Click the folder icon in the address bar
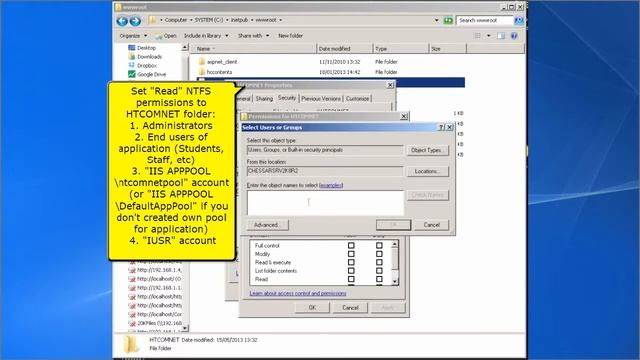 coord(153,20)
